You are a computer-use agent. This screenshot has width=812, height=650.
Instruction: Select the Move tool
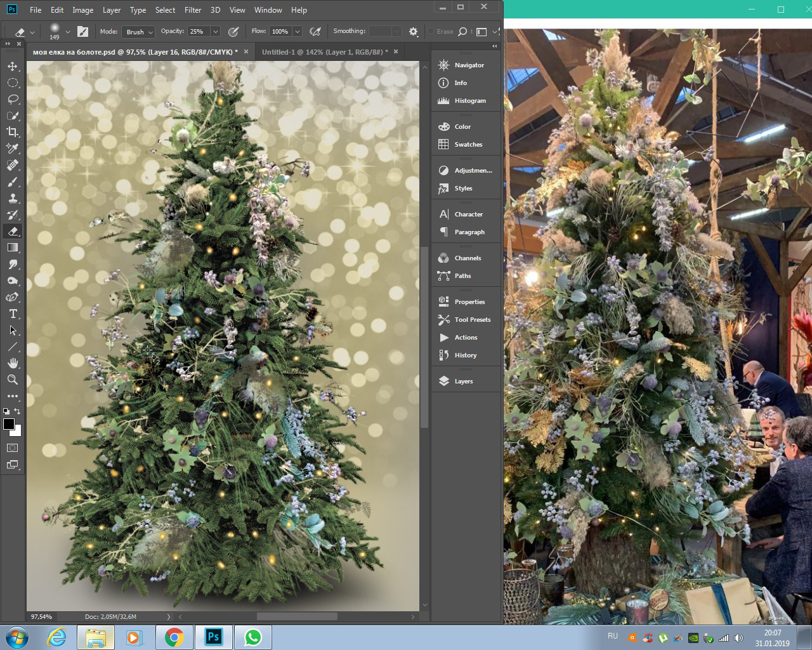13,67
